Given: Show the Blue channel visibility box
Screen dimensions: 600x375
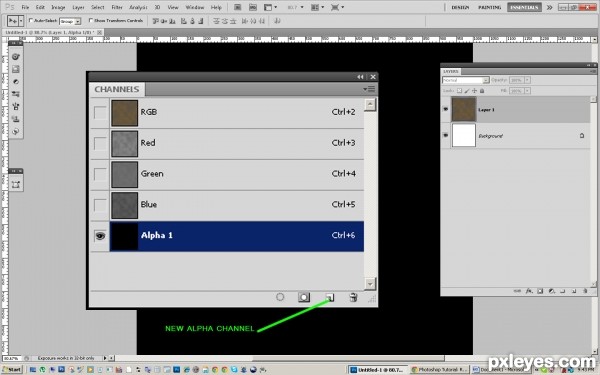Looking at the screenshot, I should 100,205.
